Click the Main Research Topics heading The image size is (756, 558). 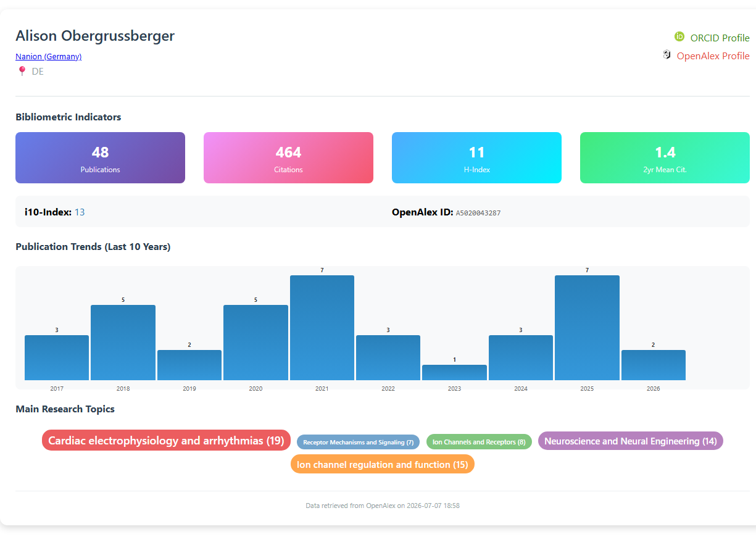tap(65, 409)
